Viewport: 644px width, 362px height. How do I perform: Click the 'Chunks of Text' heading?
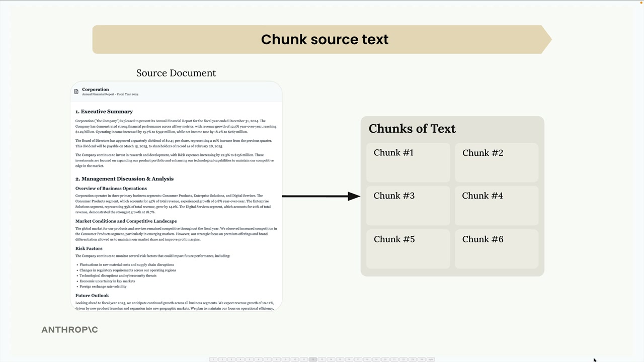[412, 129]
